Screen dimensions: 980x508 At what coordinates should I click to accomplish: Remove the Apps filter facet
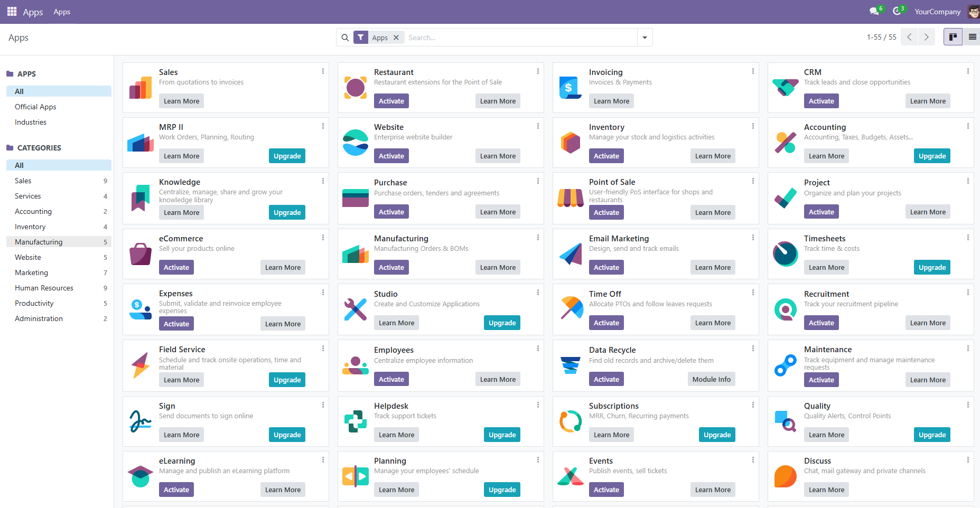(x=396, y=37)
